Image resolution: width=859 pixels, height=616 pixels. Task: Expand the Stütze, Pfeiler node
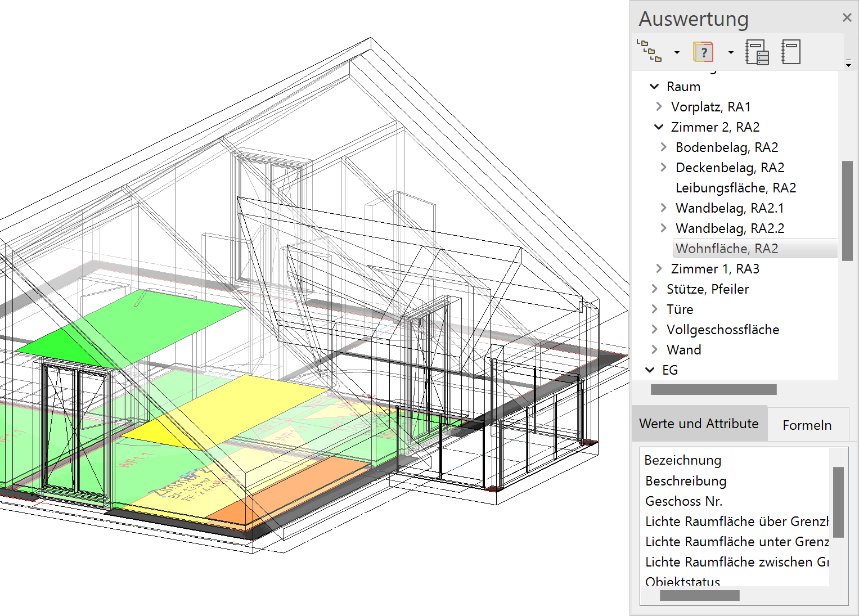click(654, 289)
